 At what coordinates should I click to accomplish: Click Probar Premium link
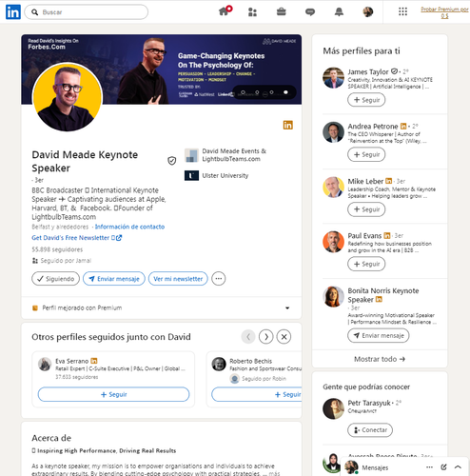[x=444, y=12]
